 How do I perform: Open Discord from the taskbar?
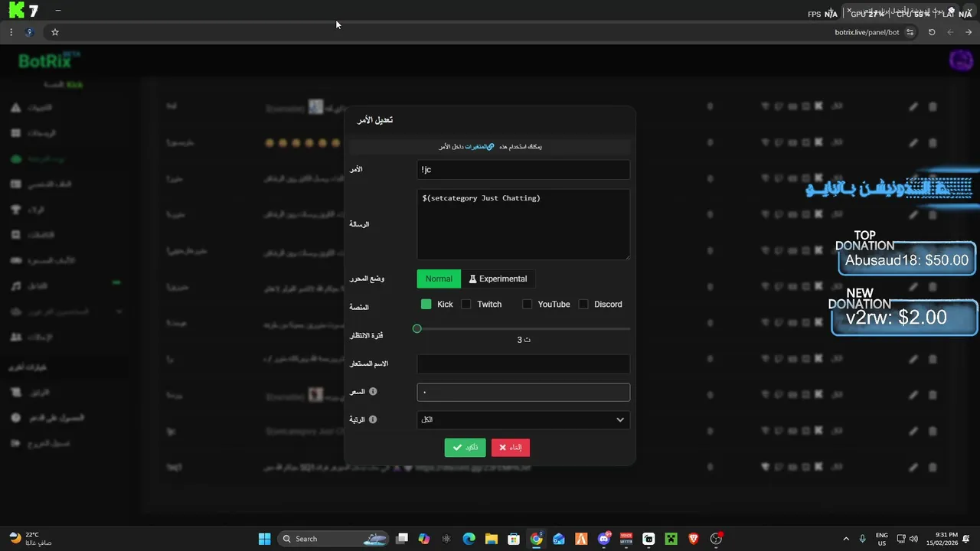tap(604, 539)
